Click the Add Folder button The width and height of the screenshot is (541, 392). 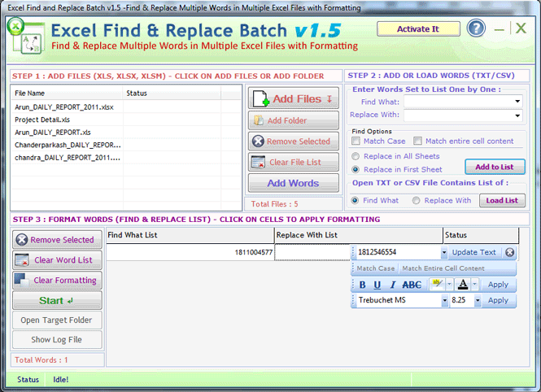pos(294,120)
